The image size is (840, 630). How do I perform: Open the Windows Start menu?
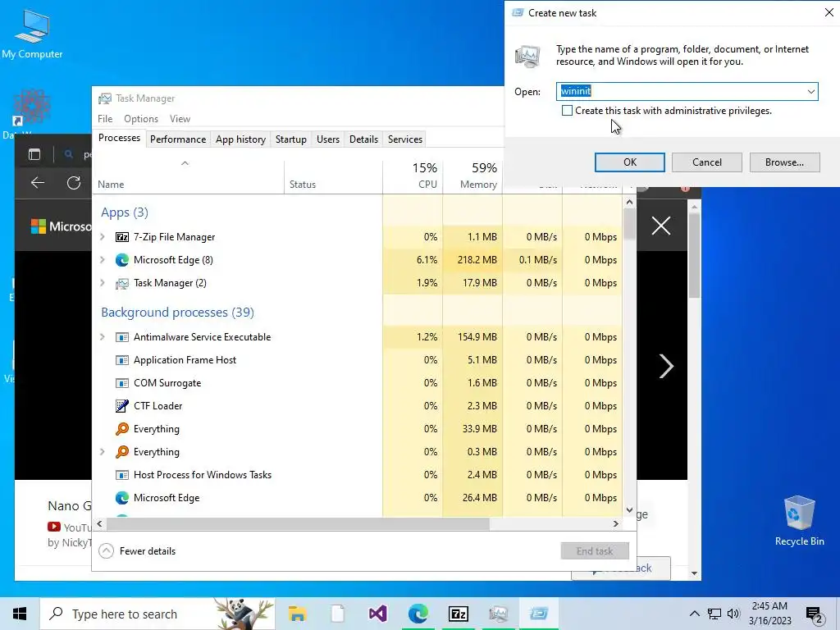coord(20,614)
